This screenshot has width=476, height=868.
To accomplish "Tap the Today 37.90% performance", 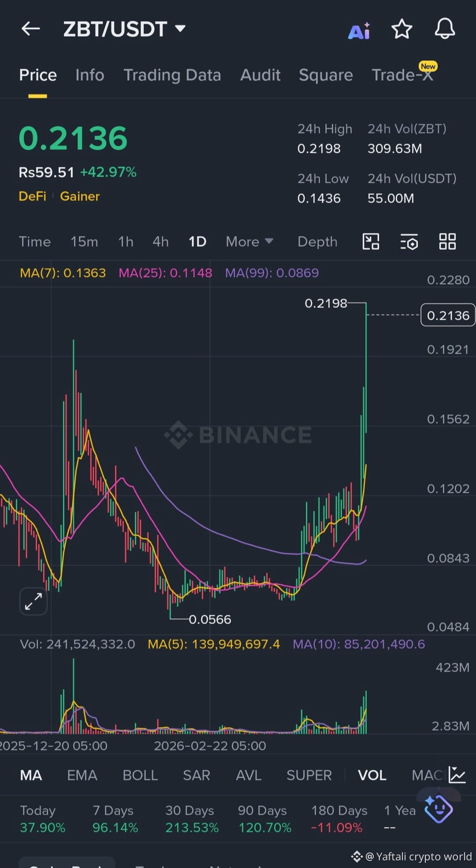I will pyautogui.click(x=43, y=819).
